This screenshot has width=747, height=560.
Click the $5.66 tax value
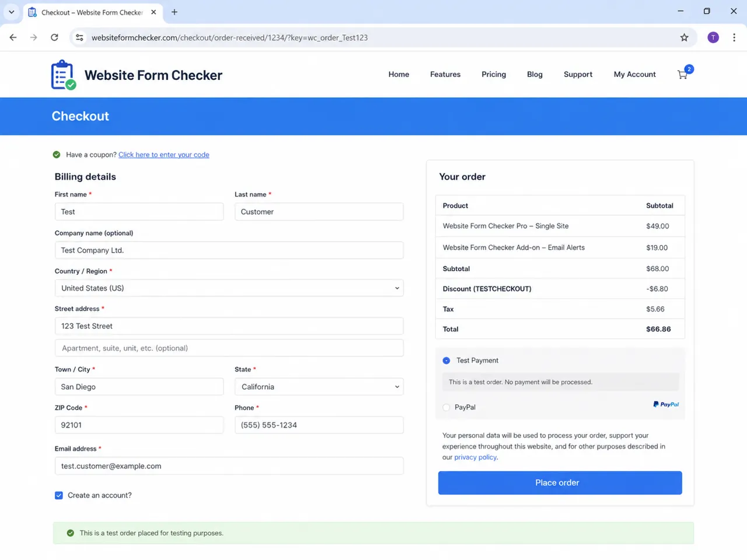click(x=655, y=309)
